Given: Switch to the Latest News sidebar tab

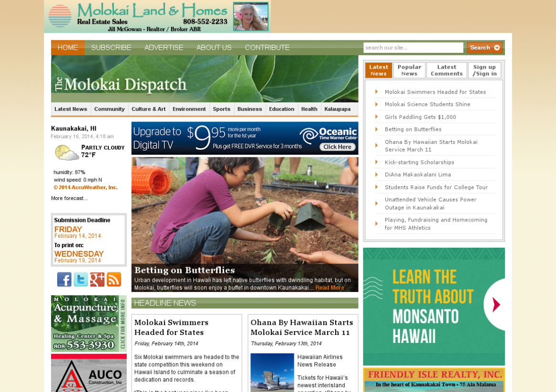Looking at the screenshot, I should (378, 70).
